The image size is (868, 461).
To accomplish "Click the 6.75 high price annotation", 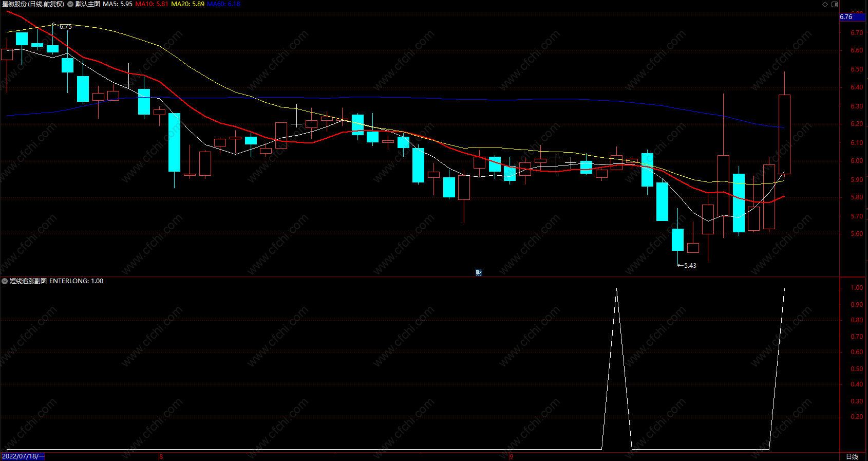I will 66,27.
